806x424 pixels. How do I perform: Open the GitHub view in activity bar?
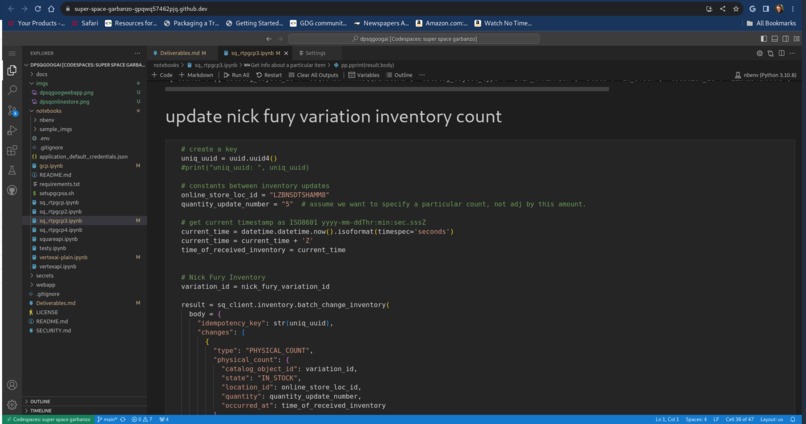12,190
